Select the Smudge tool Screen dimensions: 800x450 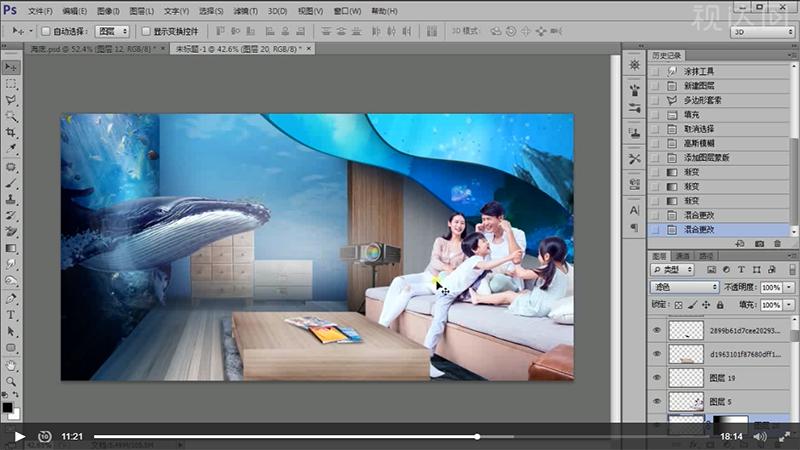tap(11, 264)
